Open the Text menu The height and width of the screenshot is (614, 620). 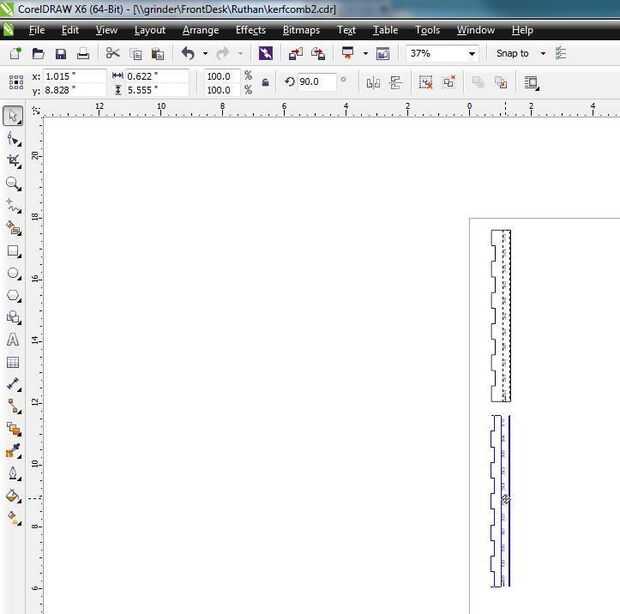tap(346, 30)
